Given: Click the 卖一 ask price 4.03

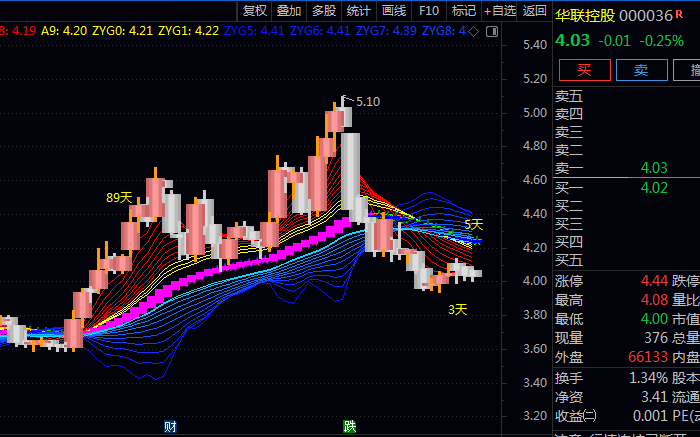Looking at the screenshot, I should coord(654,168).
